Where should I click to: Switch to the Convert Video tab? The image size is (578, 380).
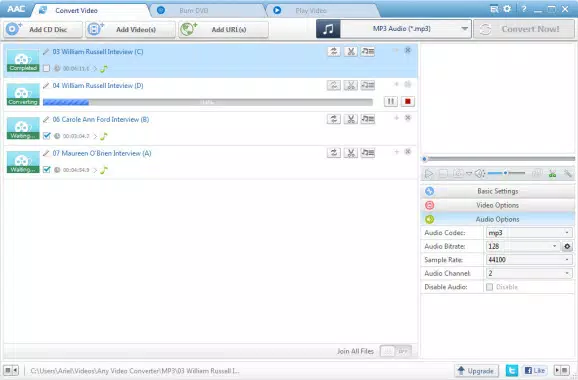point(90,10)
